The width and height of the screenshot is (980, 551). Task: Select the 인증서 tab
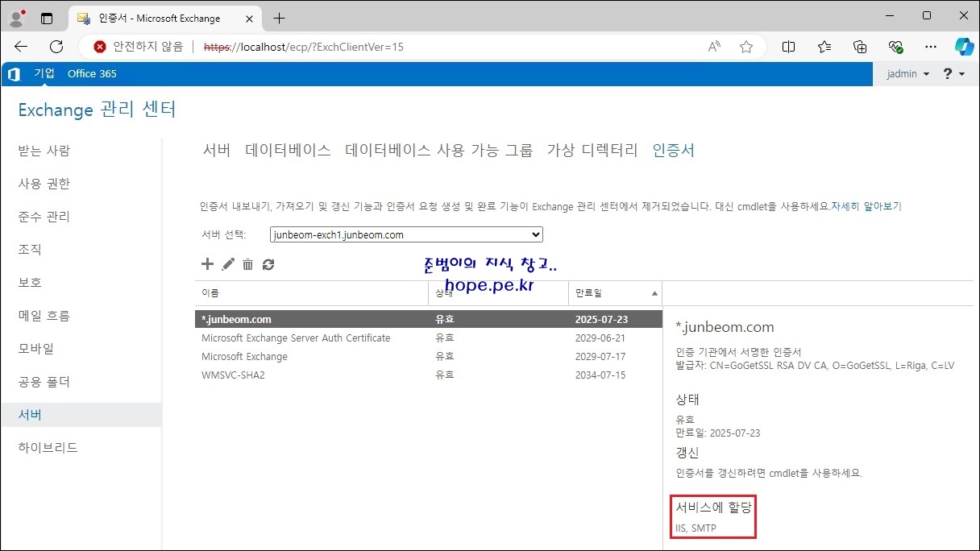click(x=673, y=150)
